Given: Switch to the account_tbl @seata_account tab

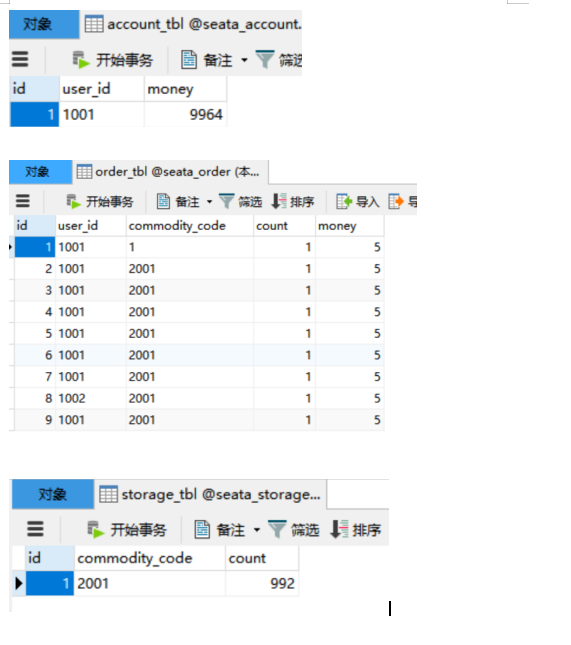Looking at the screenshot, I should tap(193, 24).
